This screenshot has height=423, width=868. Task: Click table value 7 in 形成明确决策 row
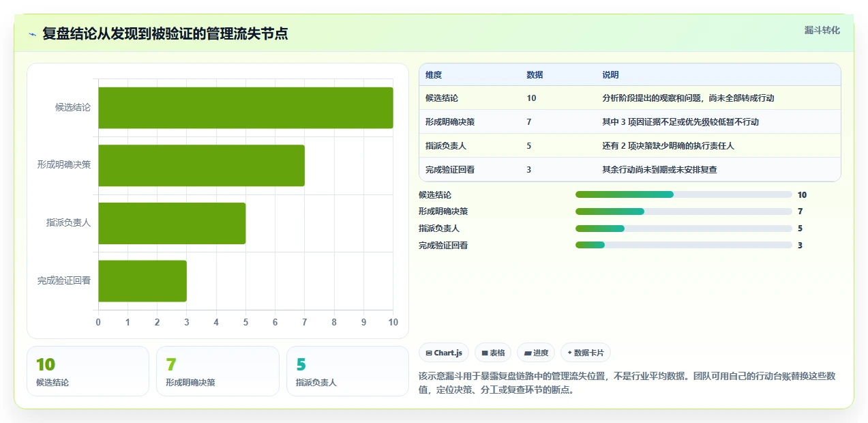pos(529,122)
